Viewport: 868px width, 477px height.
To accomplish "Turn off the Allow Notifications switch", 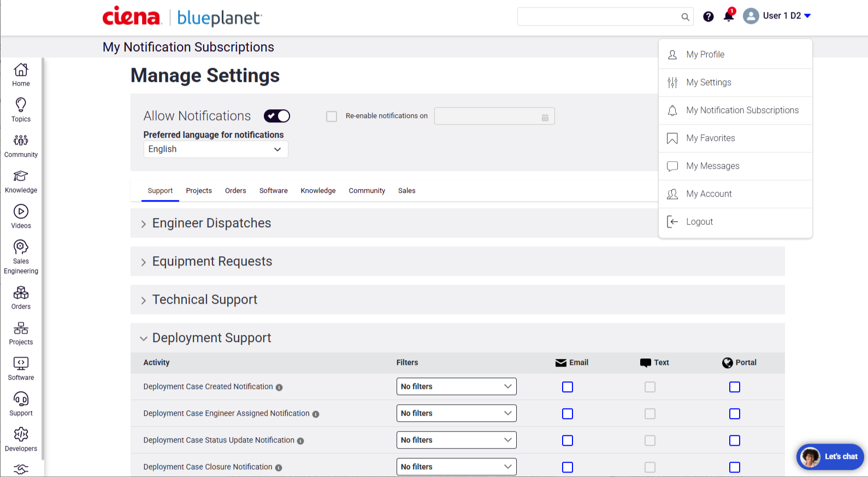I will (277, 116).
